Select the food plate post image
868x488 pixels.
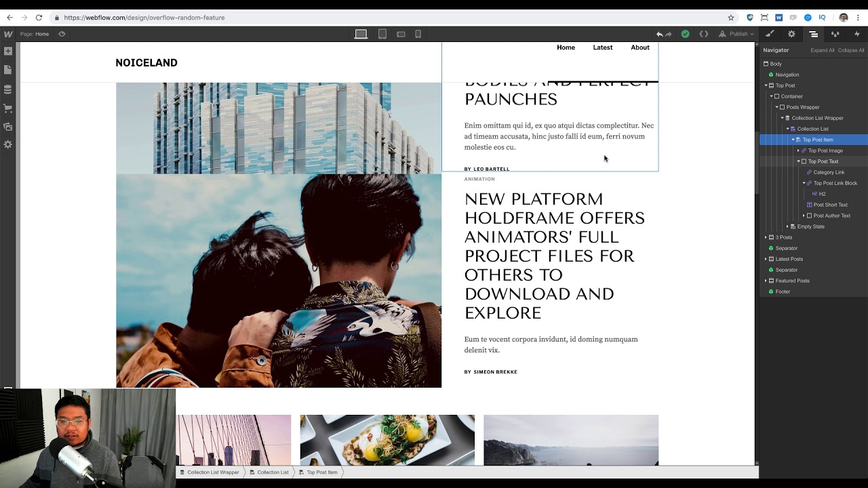tap(387, 440)
